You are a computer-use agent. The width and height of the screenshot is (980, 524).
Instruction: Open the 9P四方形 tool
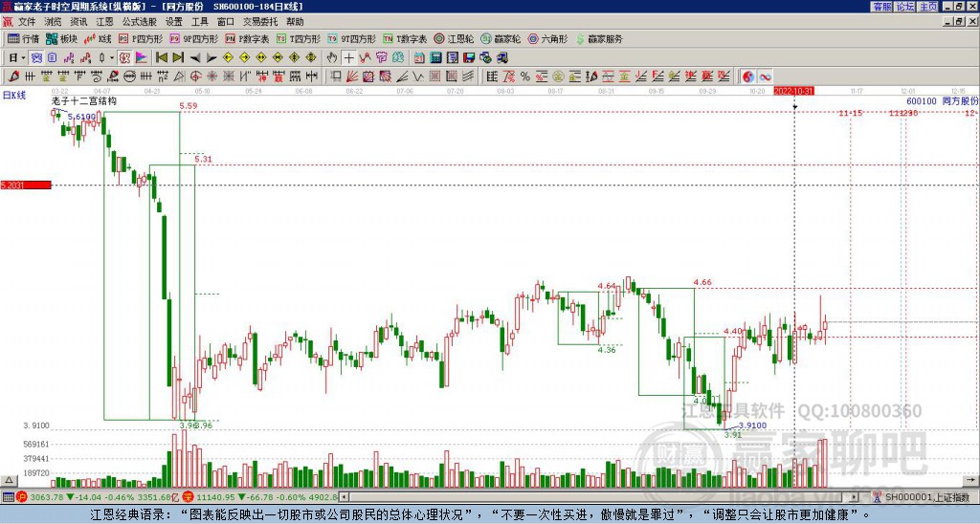pyautogui.click(x=193, y=38)
